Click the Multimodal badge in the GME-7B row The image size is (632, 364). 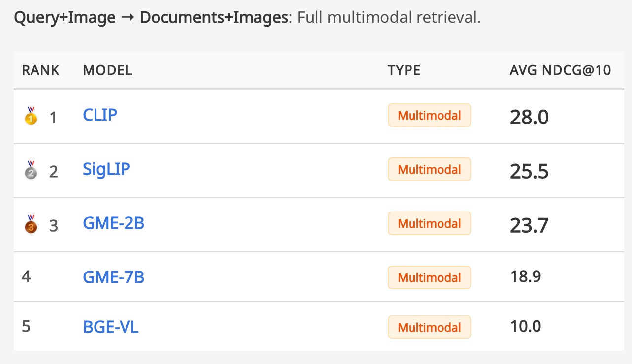[x=429, y=278]
